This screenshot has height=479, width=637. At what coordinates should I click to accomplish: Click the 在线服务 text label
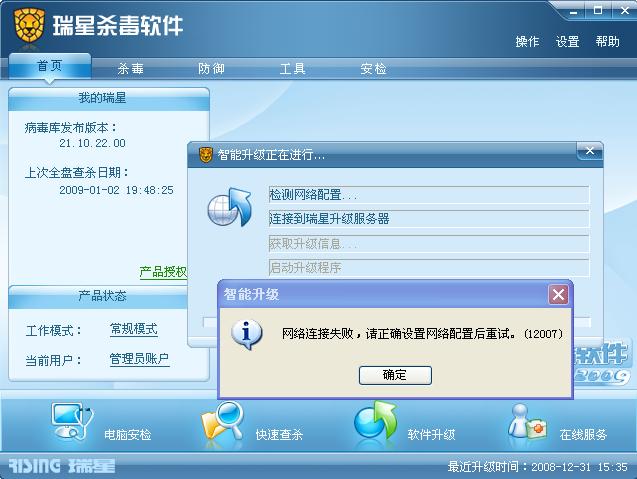[x=583, y=435]
